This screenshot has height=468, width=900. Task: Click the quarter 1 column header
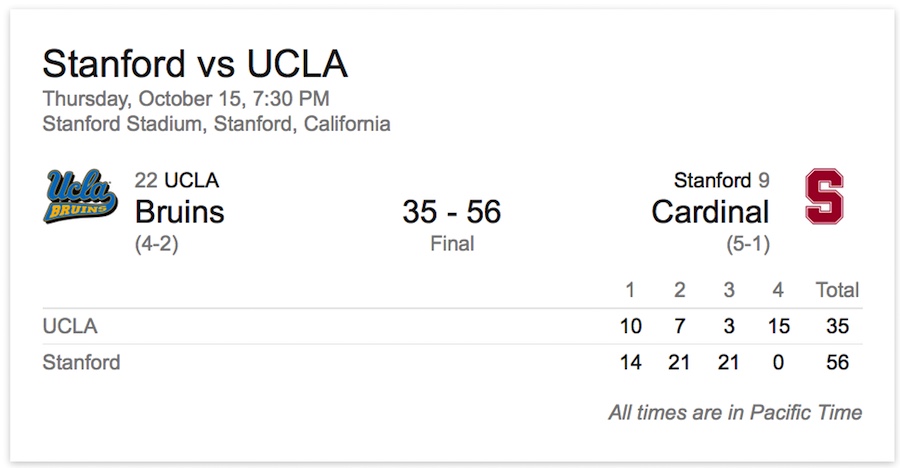point(630,290)
